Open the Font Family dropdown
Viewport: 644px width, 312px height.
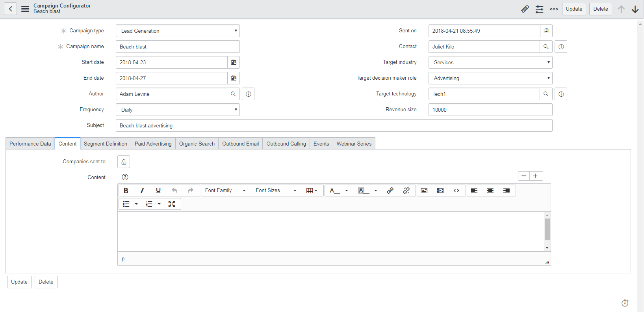point(225,191)
